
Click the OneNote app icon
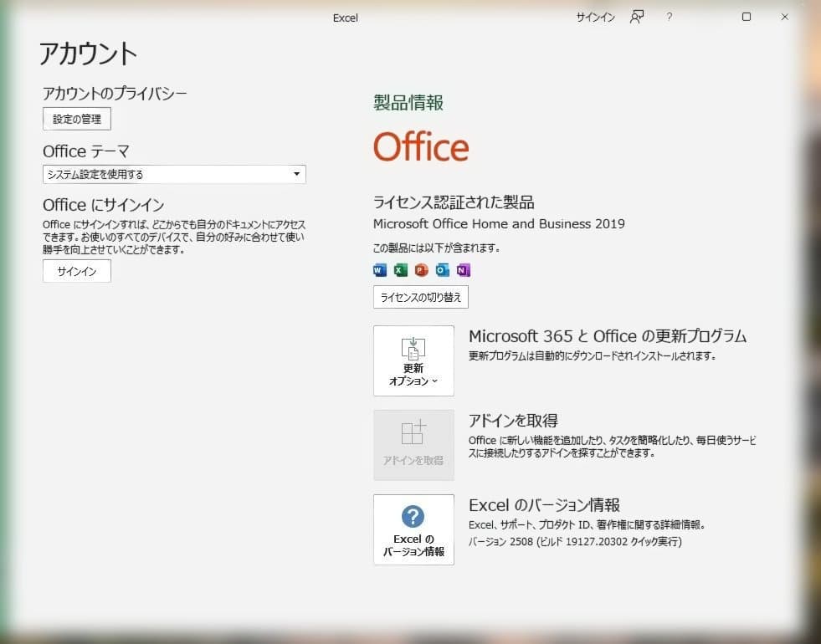click(464, 270)
